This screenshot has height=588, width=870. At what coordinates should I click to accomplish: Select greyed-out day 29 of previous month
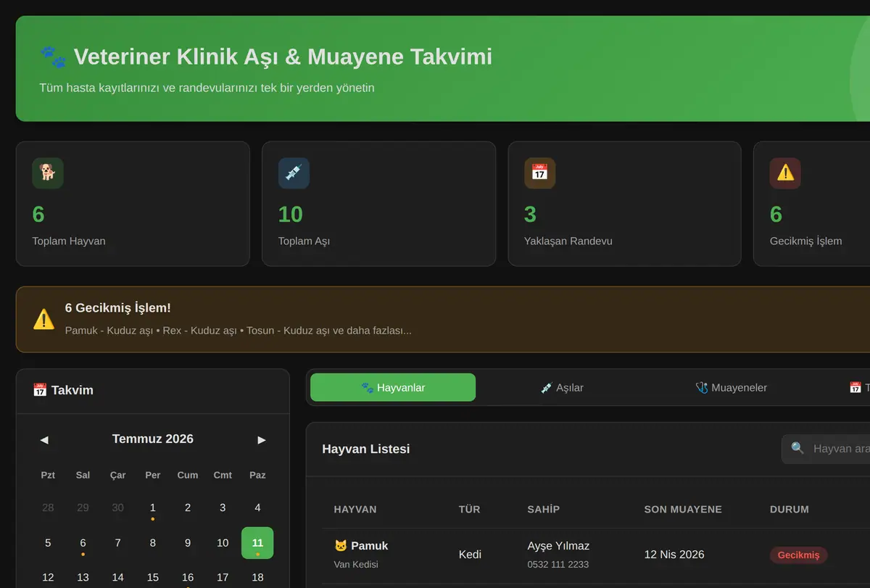pos(83,508)
